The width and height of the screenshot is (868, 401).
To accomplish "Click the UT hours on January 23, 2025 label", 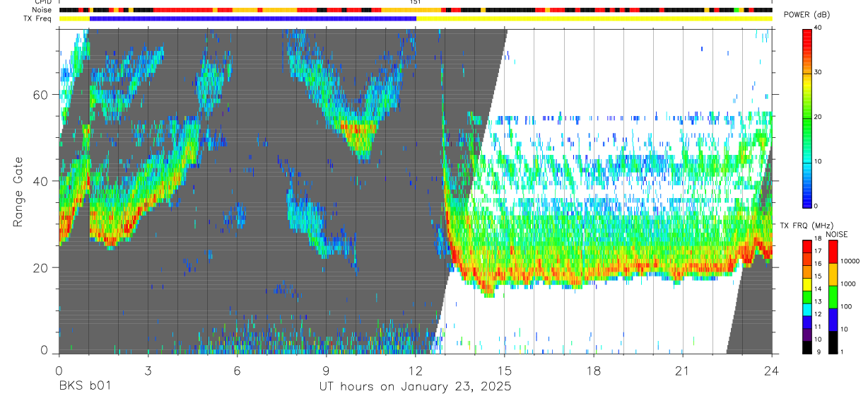I will coord(414,387).
